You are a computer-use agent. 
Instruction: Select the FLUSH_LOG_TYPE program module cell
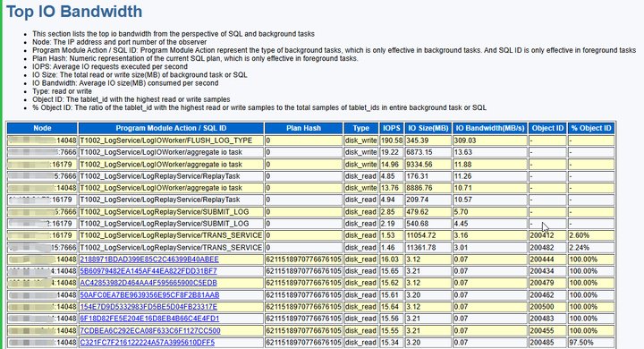pos(171,140)
